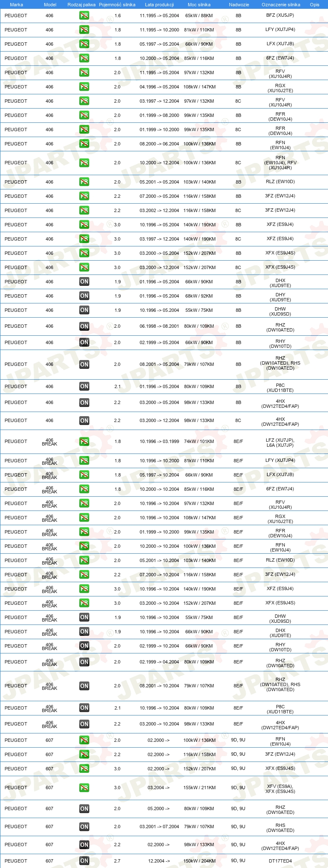Click the petrol icon in the BFZ (XU5JP) row

[x=84, y=16]
